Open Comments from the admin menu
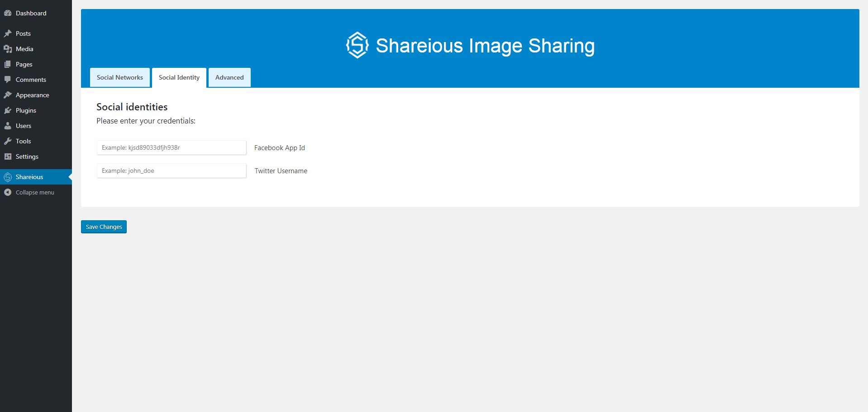Viewport: 868px width, 412px height. click(36, 80)
